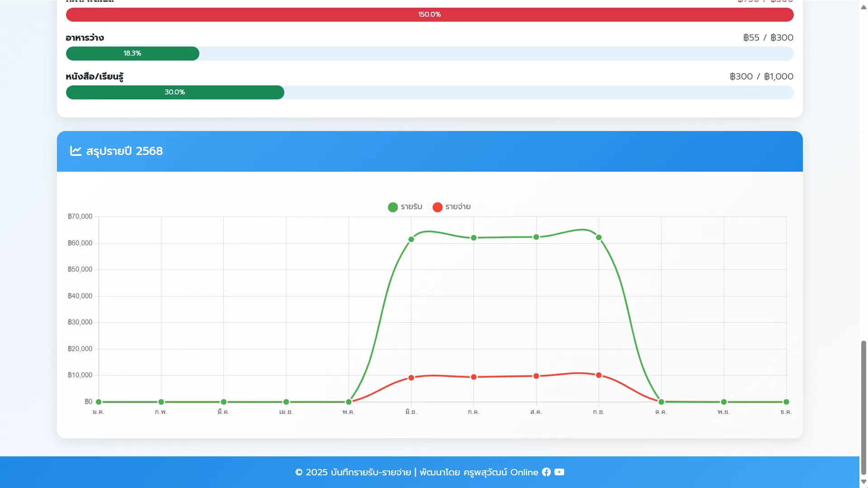
Task: Click the data point for ต.ค.
Action: coord(661,402)
